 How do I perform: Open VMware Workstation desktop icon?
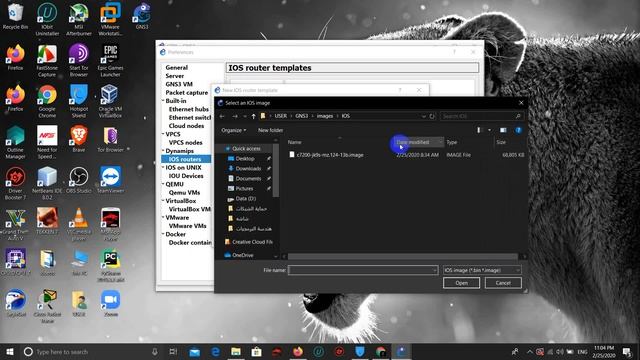click(x=110, y=19)
